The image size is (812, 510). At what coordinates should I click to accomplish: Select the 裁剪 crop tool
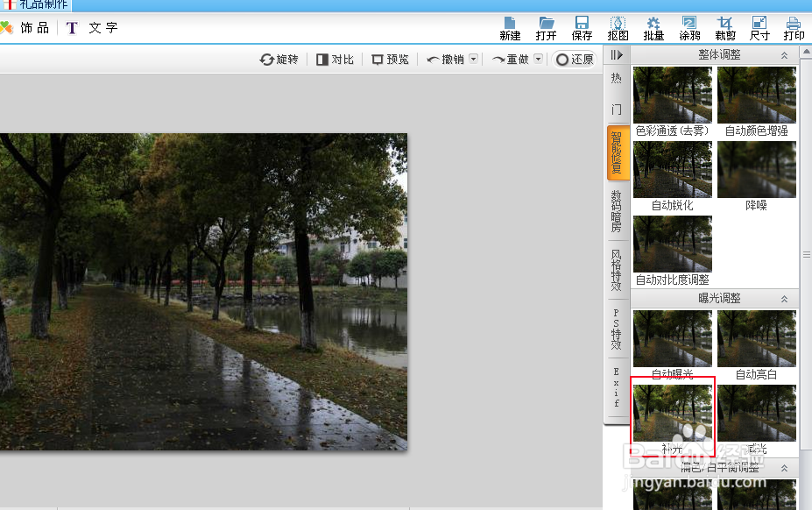click(x=725, y=29)
